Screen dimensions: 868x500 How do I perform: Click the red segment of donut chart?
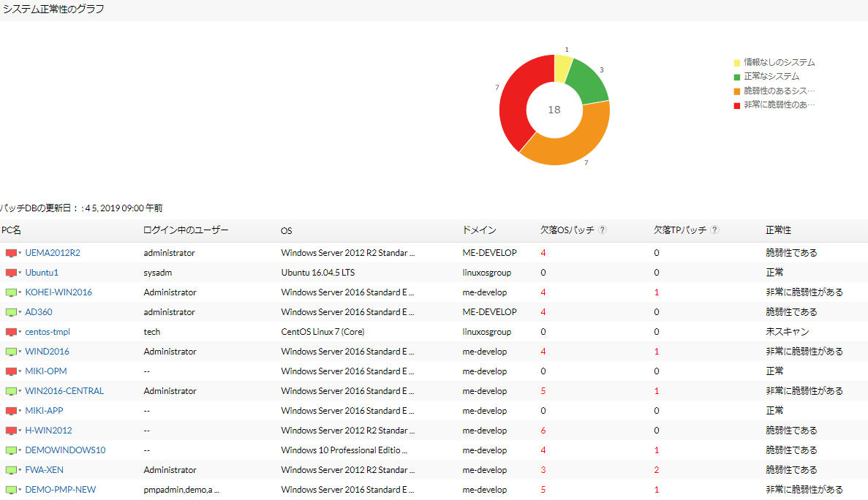coord(516,102)
